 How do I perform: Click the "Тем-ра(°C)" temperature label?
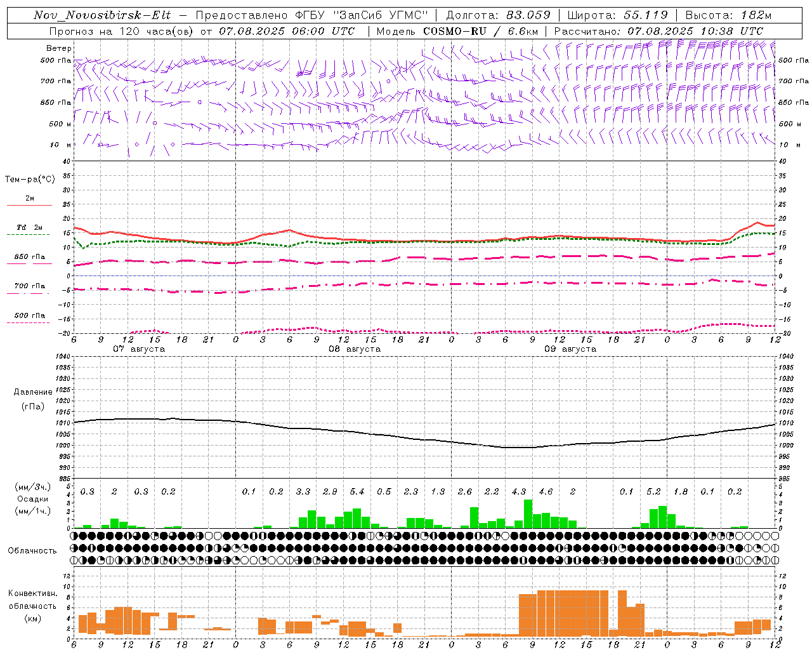tap(30, 180)
